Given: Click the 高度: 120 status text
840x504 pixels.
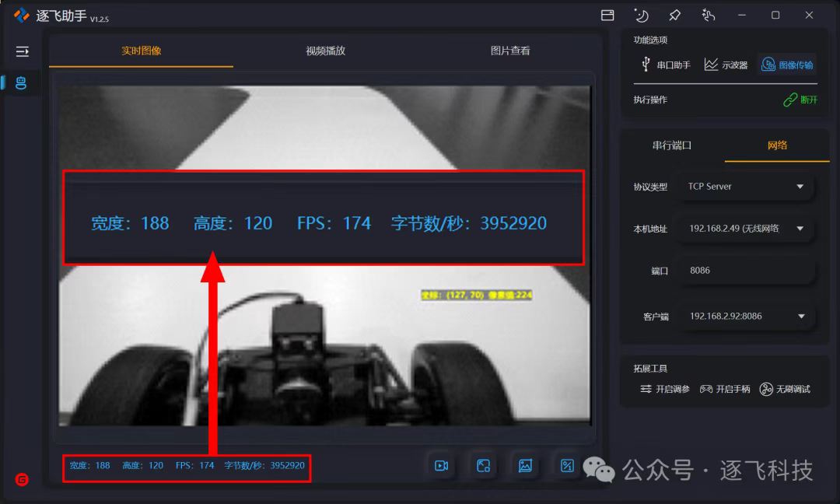Looking at the screenshot, I should [x=142, y=465].
